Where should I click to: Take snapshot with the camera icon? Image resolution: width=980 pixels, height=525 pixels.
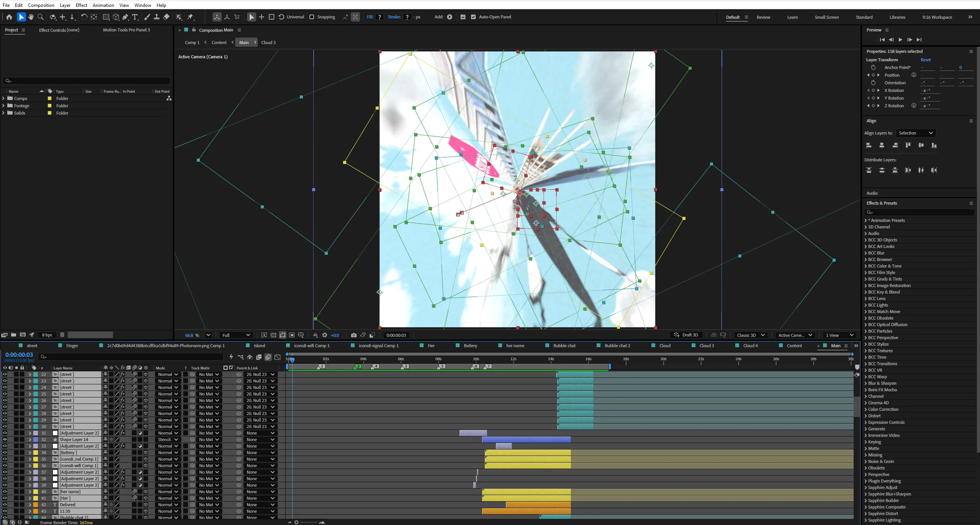[x=353, y=335]
